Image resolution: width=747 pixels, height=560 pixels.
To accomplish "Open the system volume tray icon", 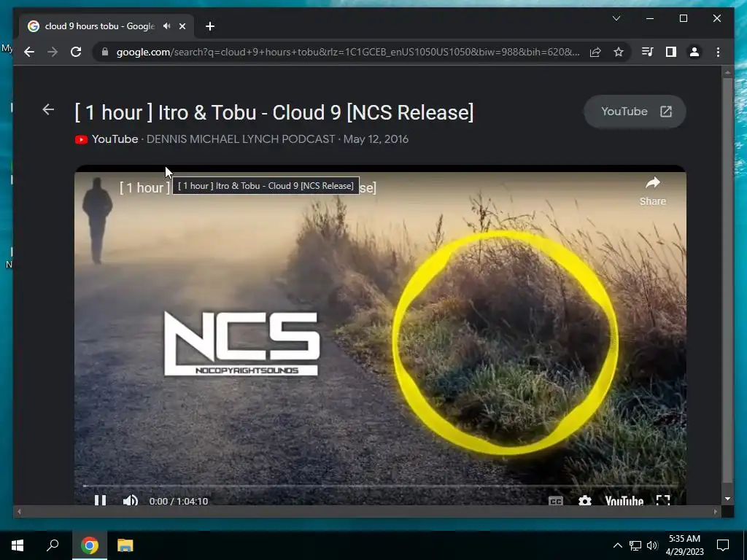I will tap(652, 545).
